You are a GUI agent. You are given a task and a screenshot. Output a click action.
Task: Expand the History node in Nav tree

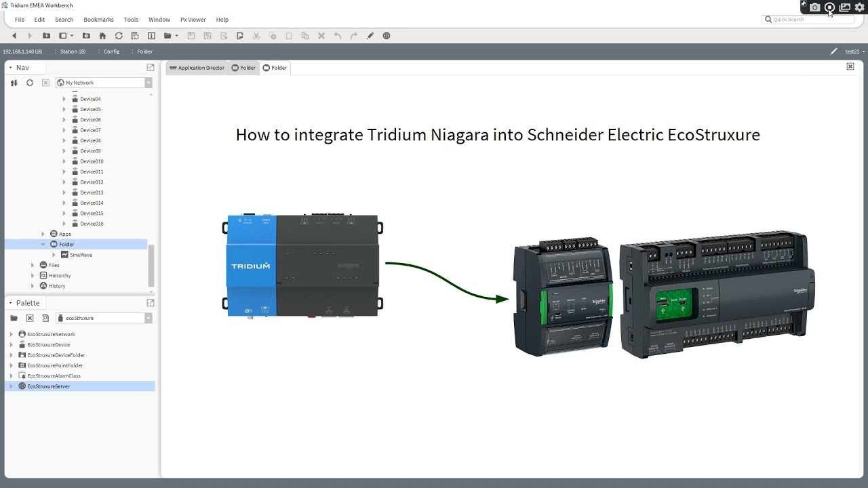33,286
